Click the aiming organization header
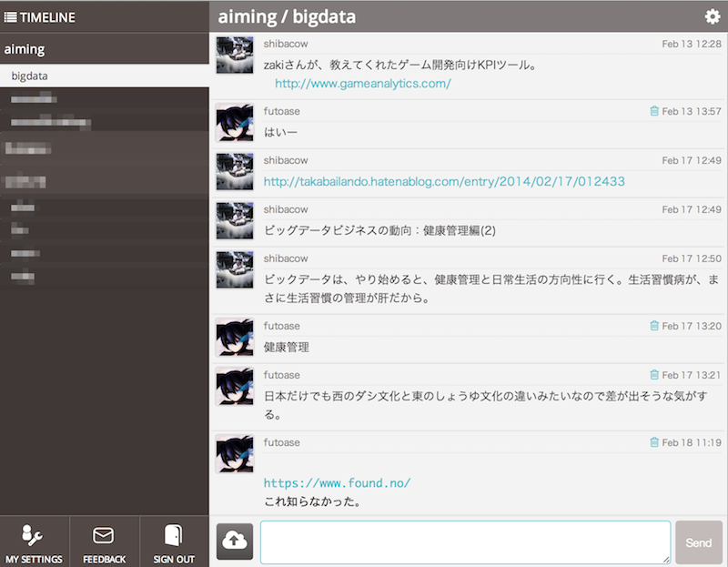Image resolution: width=728 pixels, height=567 pixels. tap(25, 48)
